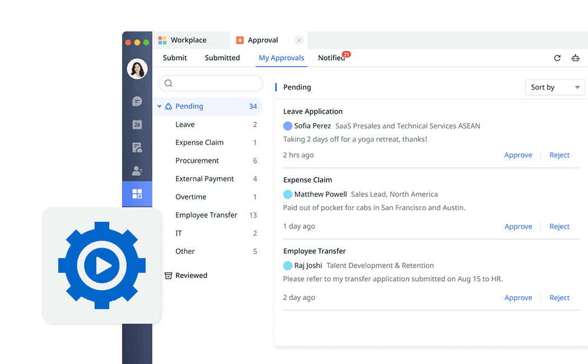588x364 pixels.
Task: Click the orange Approval tab icon
Action: pyautogui.click(x=240, y=40)
